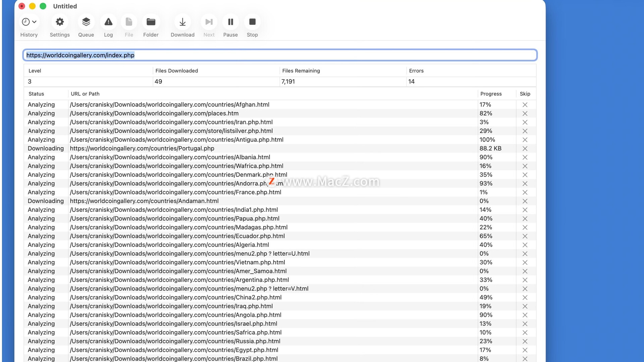The height and width of the screenshot is (362, 644).
Task: Skip the Andaman.html download
Action: coord(525,201)
